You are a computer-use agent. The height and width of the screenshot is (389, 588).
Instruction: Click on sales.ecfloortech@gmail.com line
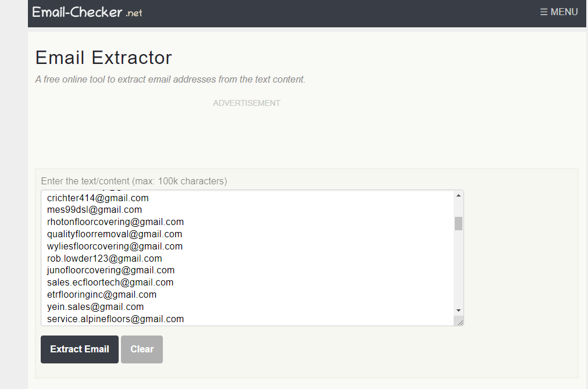pyautogui.click(x=110, y=283)
